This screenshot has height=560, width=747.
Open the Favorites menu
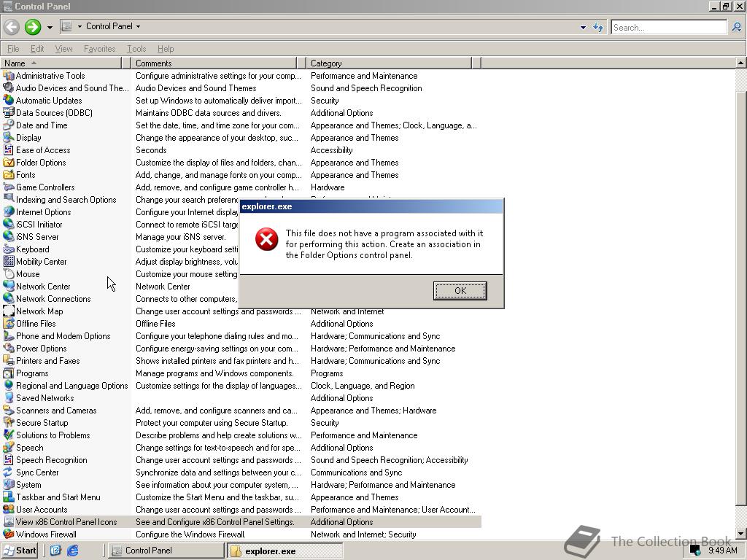tap(99, 49)
